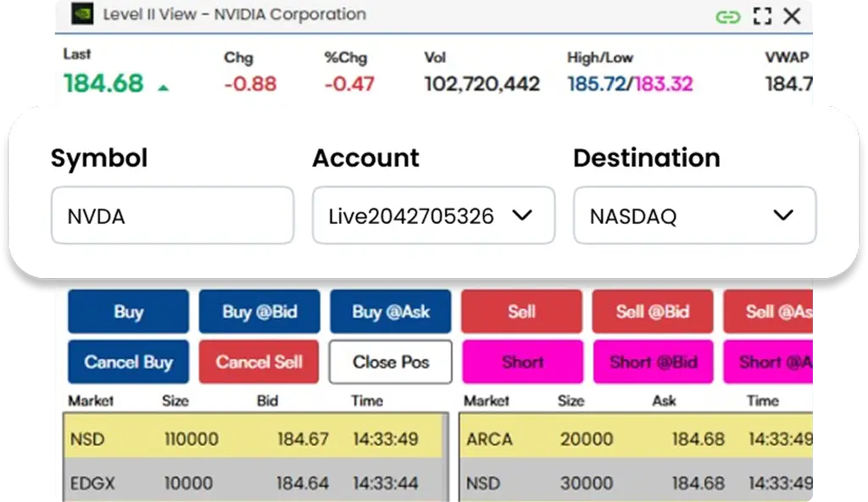Select the NSD ask row with size 30000
Image resolution: width=868 pixels, height=502 pixels.
point(636,482)
